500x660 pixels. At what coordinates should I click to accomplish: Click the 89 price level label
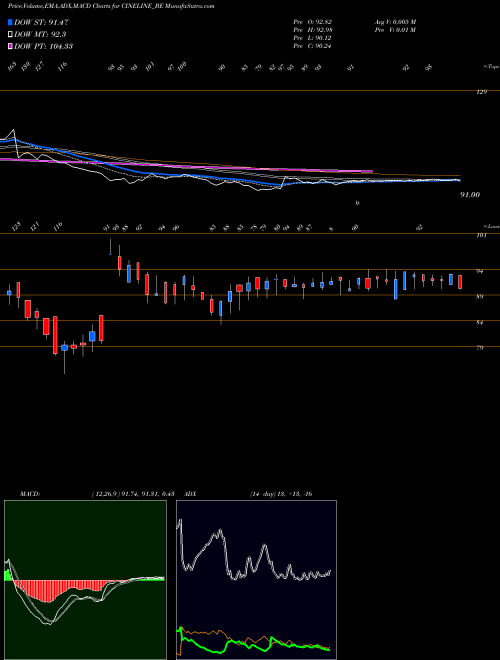479,297
